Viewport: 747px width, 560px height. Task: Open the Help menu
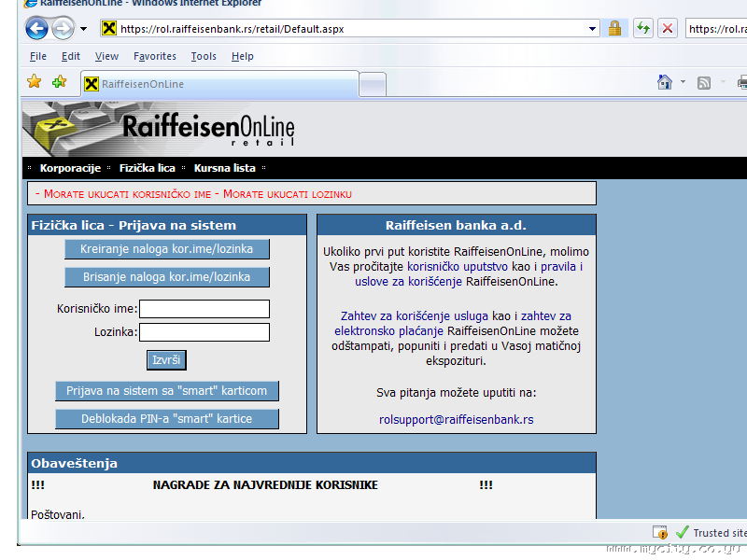(243, 56)
